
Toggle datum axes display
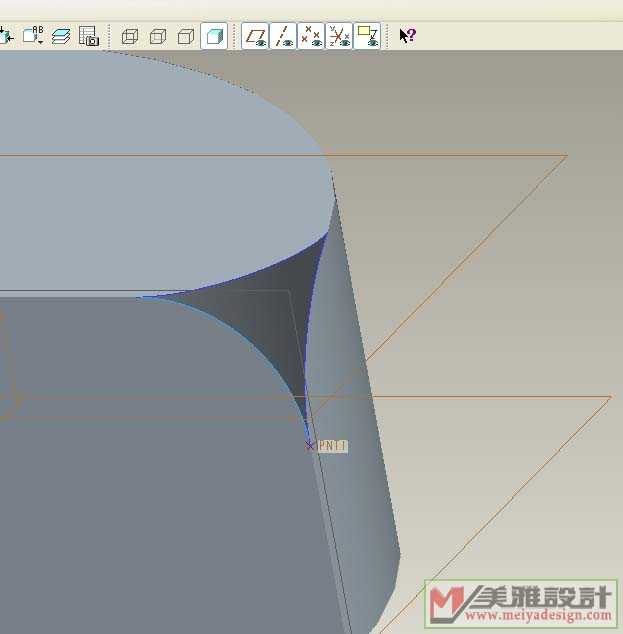click(284, 36)
